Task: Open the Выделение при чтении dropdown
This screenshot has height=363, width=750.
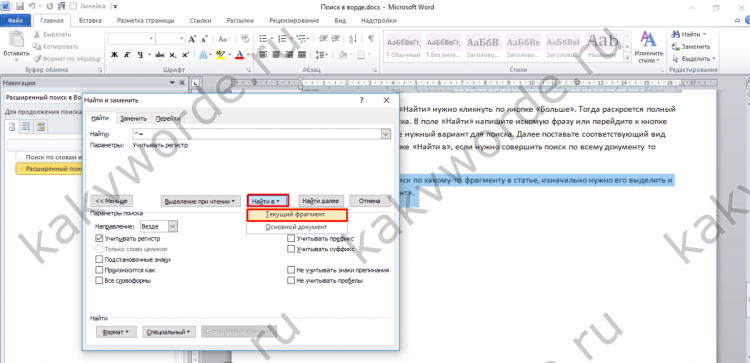Action: (201, 201)
